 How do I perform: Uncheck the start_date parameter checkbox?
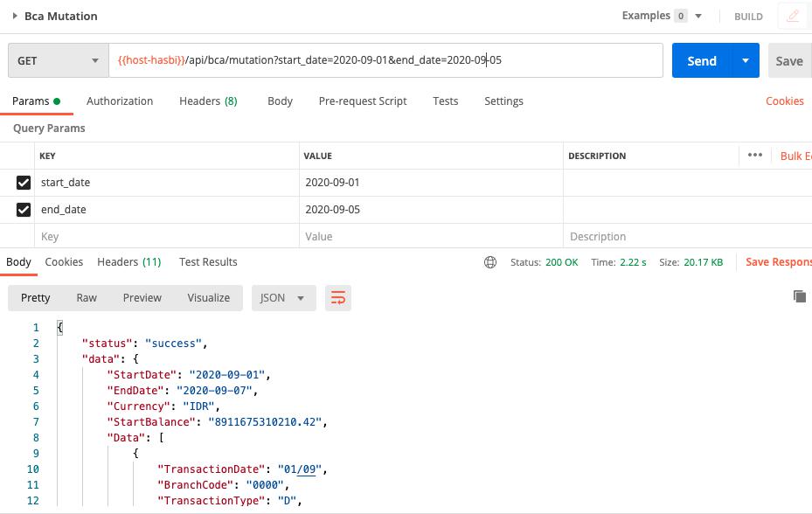tap(24, 183)
